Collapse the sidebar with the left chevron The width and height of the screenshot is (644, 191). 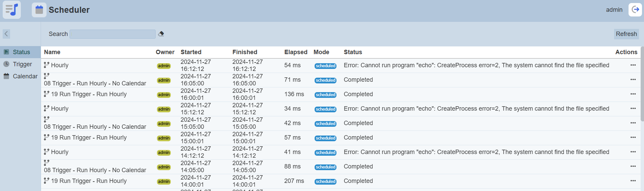[6, 34]
